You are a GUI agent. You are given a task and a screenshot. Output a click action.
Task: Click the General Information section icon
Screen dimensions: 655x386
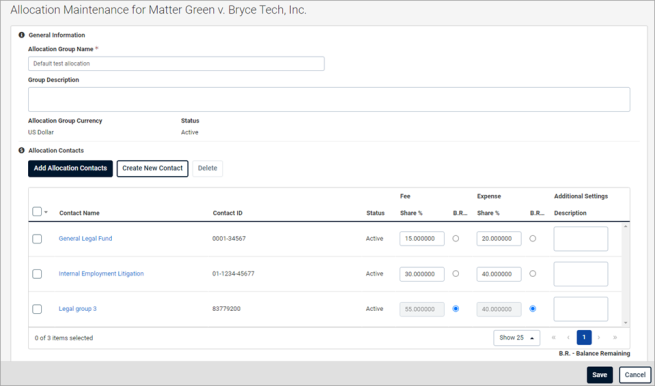(22, 35)
